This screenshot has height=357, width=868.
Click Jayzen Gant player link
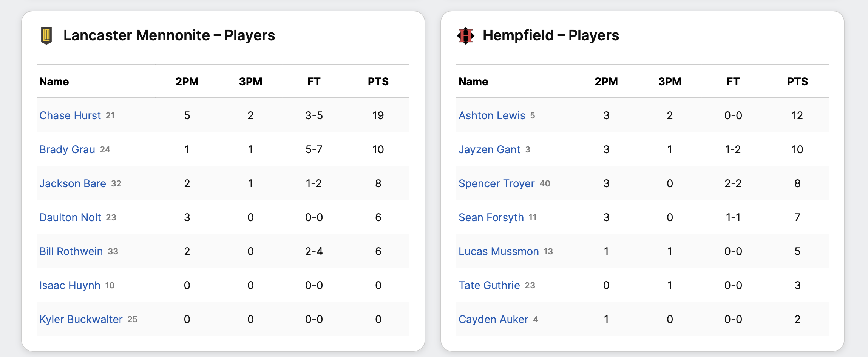(x=490, y=149)
